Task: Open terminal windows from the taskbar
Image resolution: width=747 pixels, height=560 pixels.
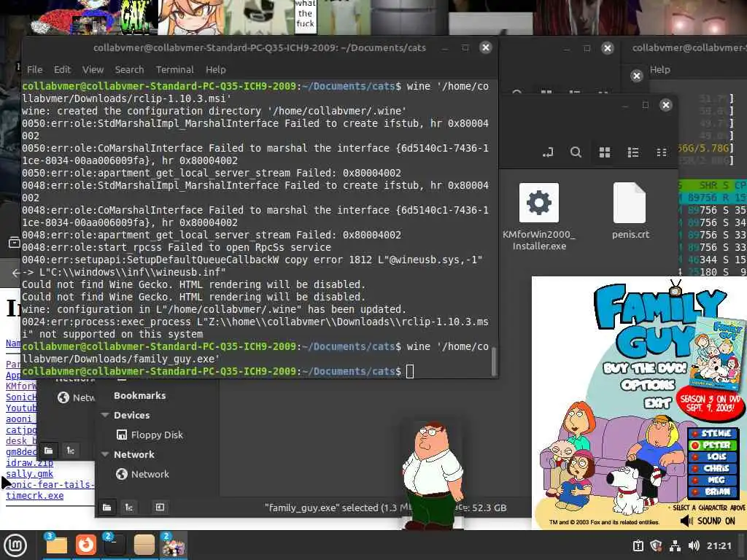Action: pos(115,545)
